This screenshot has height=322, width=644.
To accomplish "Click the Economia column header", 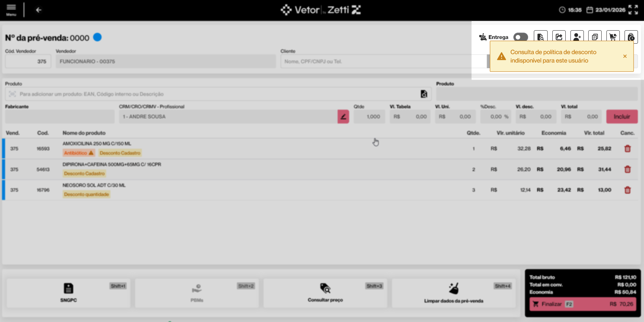I will (x=554, y=133).
